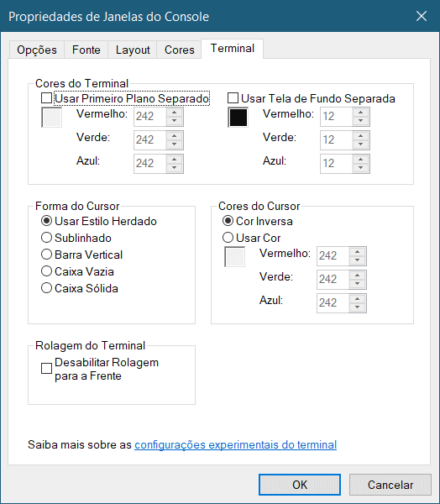The width and height of the screenshot is (440, 504).
Task: Decrease background Vermelho value with down arrow
Action: click(360, 120)
